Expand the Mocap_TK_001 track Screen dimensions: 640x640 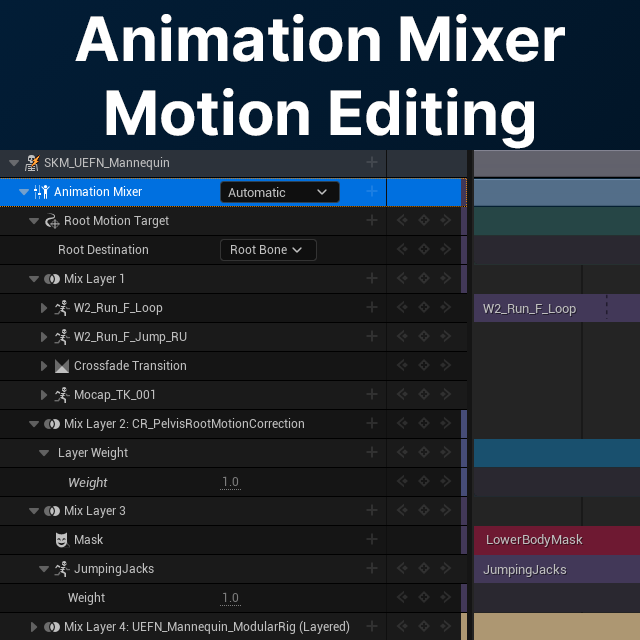click(44, 395)
